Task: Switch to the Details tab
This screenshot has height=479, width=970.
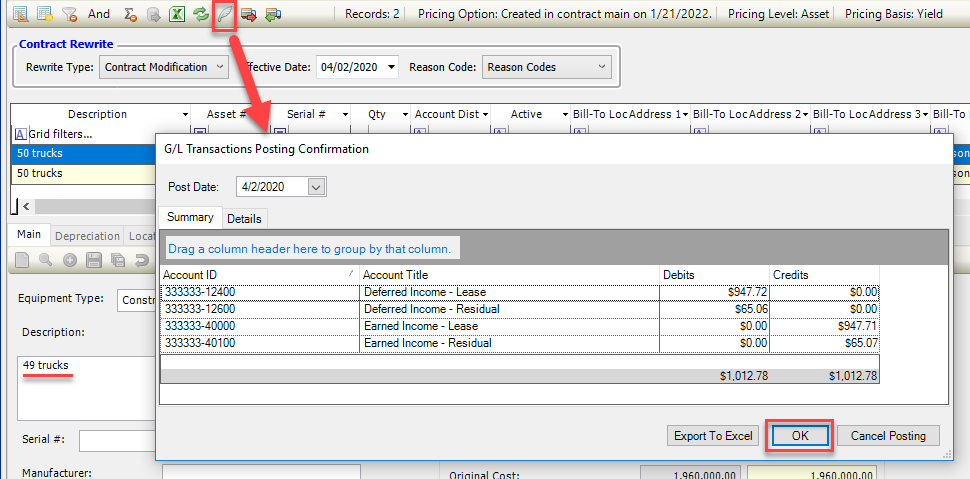Action: pos(244,219)
